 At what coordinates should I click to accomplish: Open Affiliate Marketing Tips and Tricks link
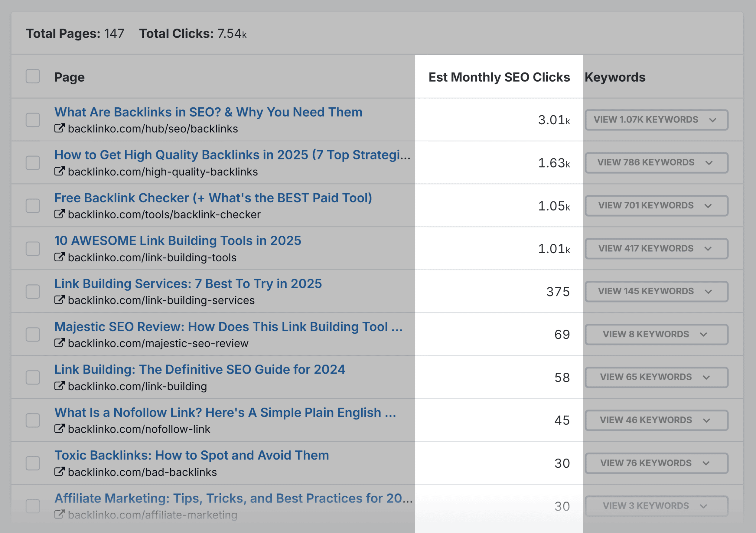(233, 499)
